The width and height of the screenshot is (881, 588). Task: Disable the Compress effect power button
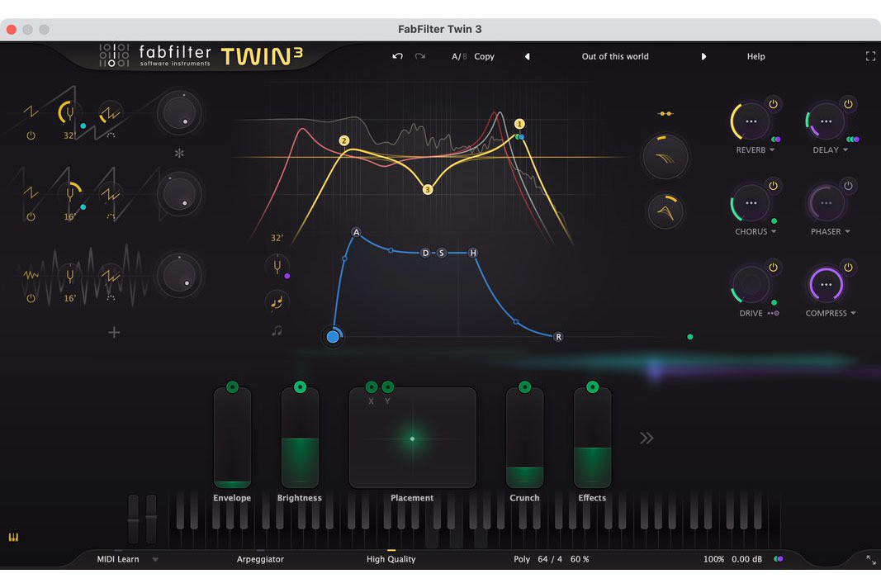(849, 267)
